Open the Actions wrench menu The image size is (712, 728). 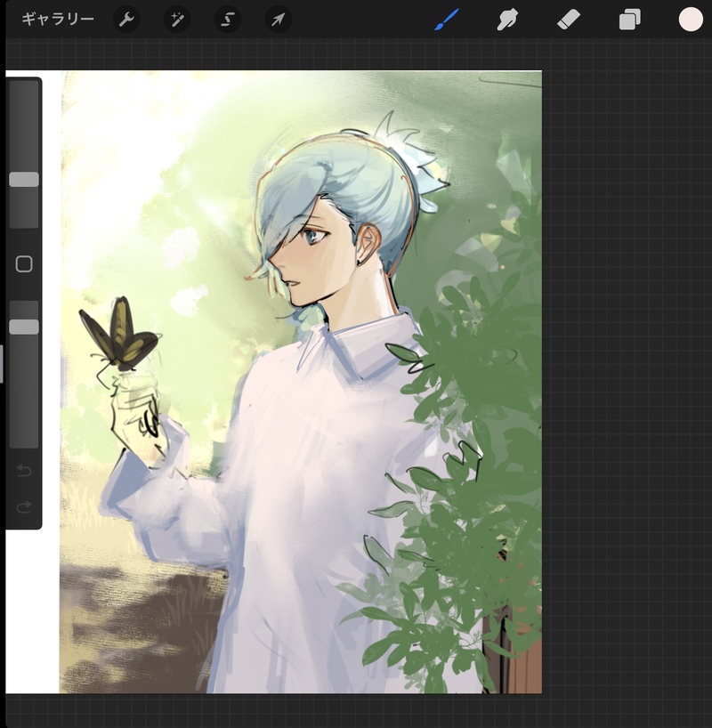[126, 20]
